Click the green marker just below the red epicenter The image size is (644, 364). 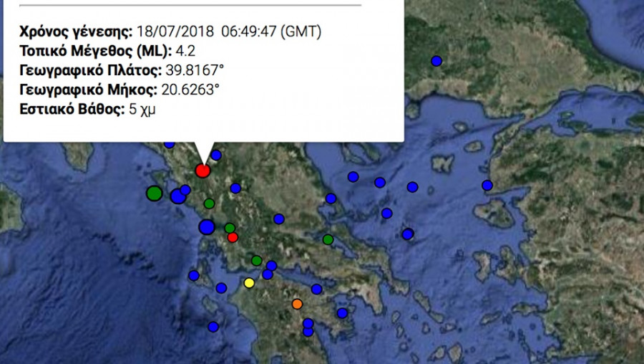point(209,203)
